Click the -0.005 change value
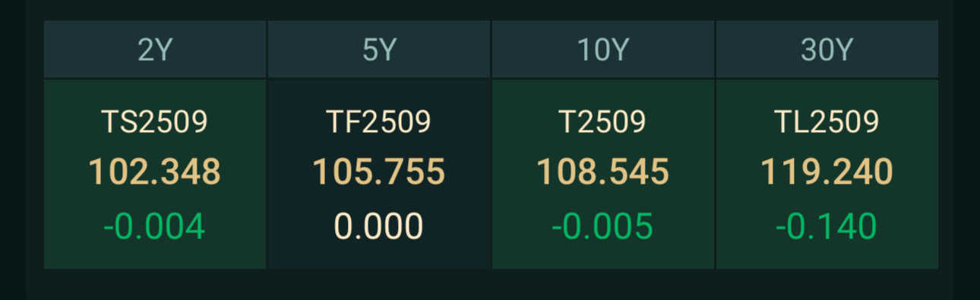The height and width of the screenshot is (300, 980). [x=603, y=226]
